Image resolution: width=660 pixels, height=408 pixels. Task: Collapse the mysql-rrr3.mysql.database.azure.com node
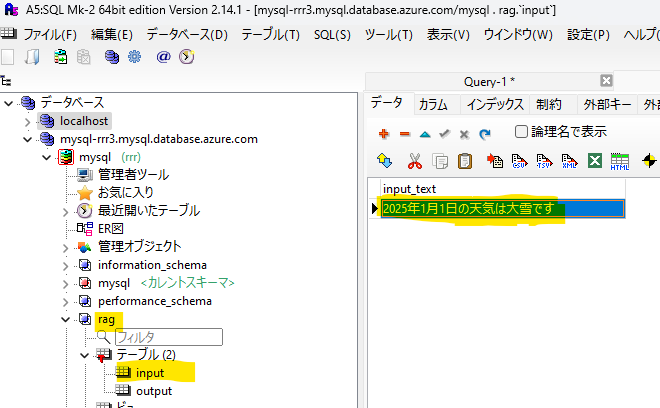[x=27, y=139]
